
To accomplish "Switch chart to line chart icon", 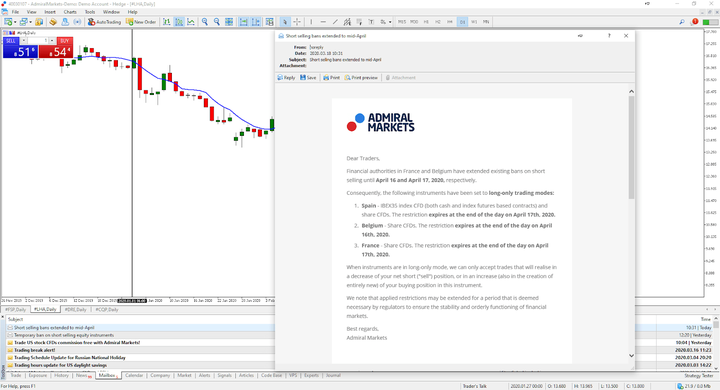I will point(191,22).
